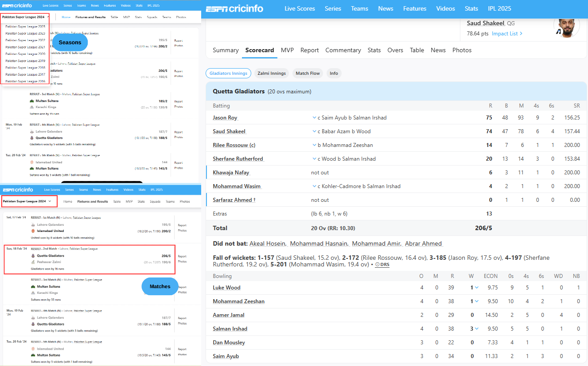Open Fixtures and Results tab in top-left page
This screenshot has height=366, width=588.
(x=91, y=17)
